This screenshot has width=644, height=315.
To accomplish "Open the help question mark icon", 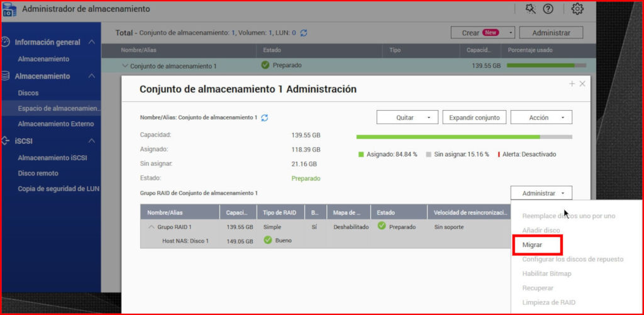I will point(548,9).
